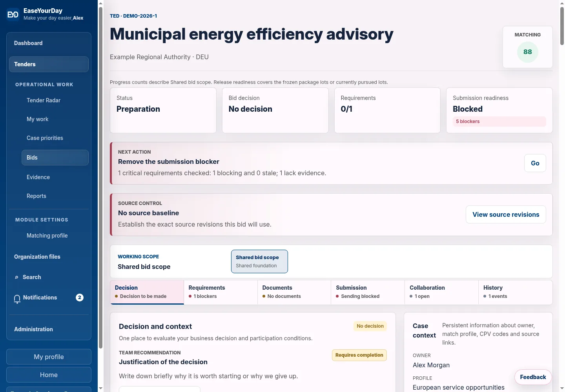The height and width of the screenshot is (392, 565).
Task: Open Organization files
Action: [x=49, y=257]
